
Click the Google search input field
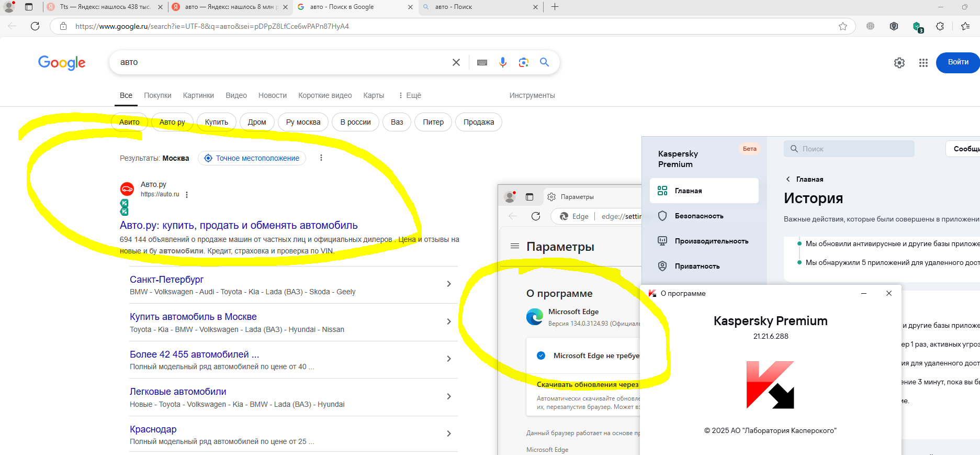point(283,62)
